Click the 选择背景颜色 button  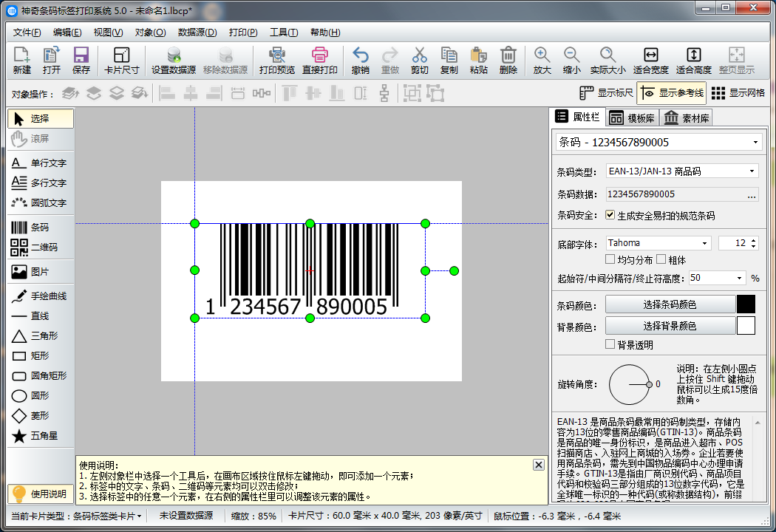point(670,326)
